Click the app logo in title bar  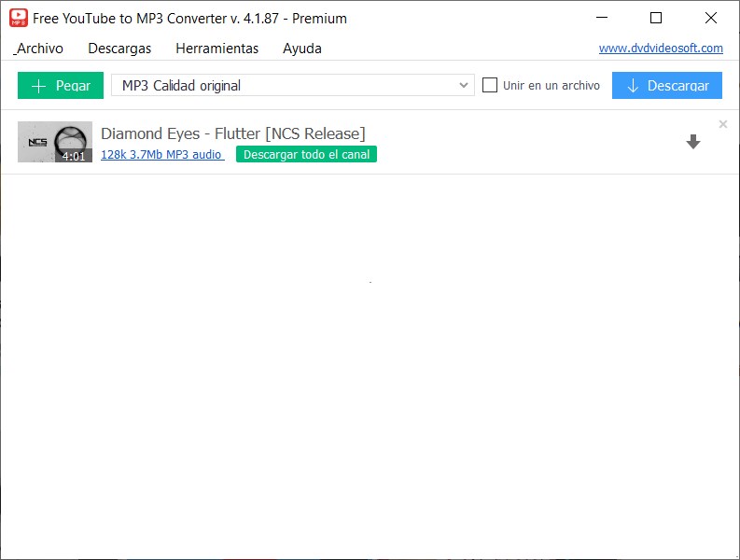[x=19, y=18]
